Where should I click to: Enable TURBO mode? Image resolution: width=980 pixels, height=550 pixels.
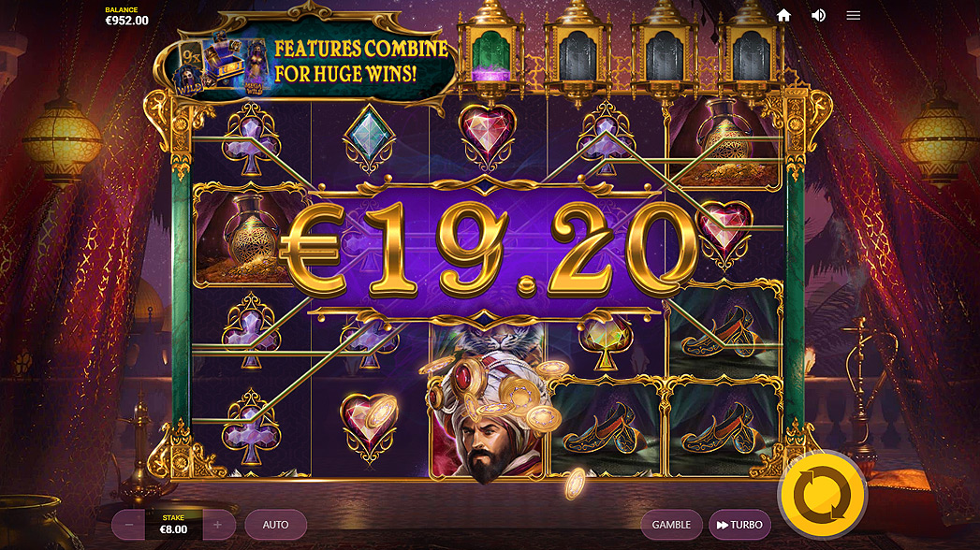739,525
